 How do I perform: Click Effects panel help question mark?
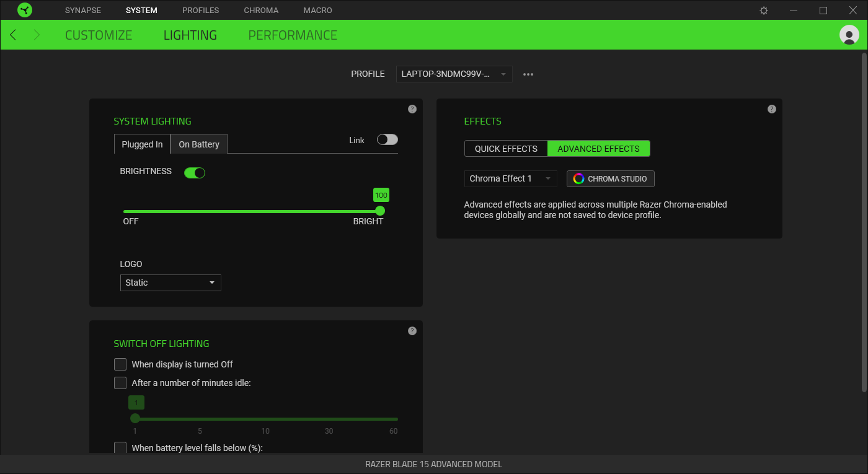click(772, 109)
